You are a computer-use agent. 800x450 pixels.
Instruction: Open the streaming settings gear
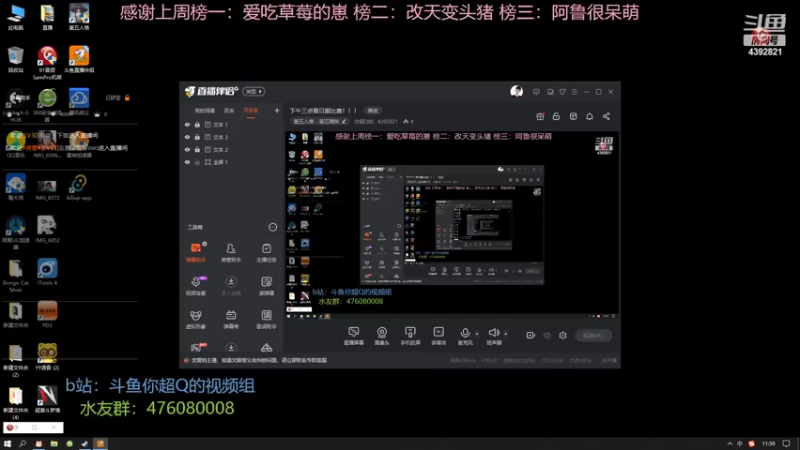[563, 335]
